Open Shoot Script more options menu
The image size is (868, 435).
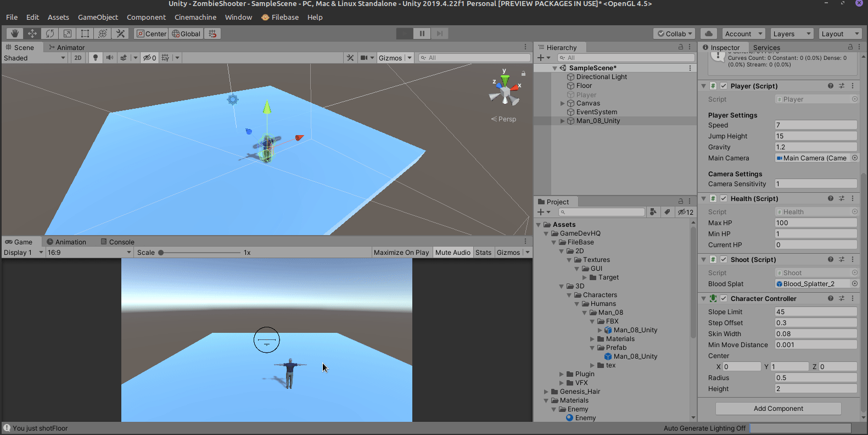pos(853,260)
